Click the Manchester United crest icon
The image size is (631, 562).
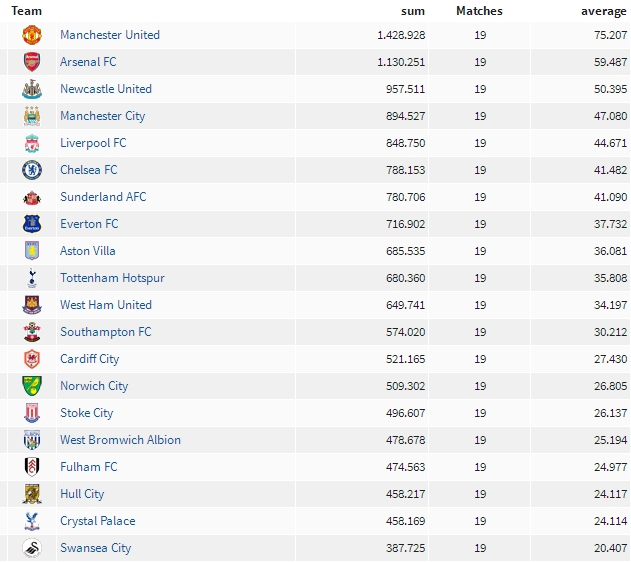[x=32, y=35]
